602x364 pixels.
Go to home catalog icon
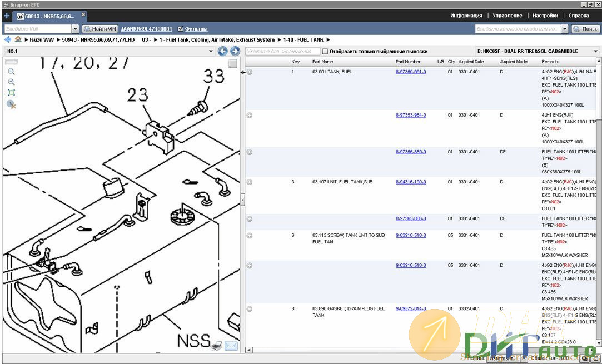point(18,39)
